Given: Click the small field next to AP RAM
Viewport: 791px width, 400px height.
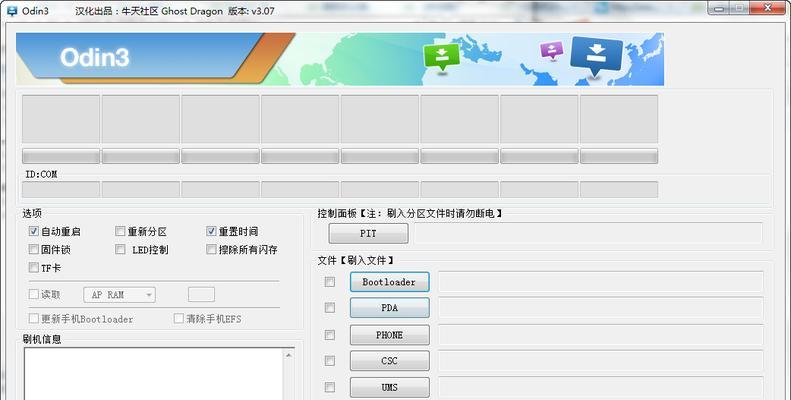Looking at the screenshot, I should [x=201, y=295].
